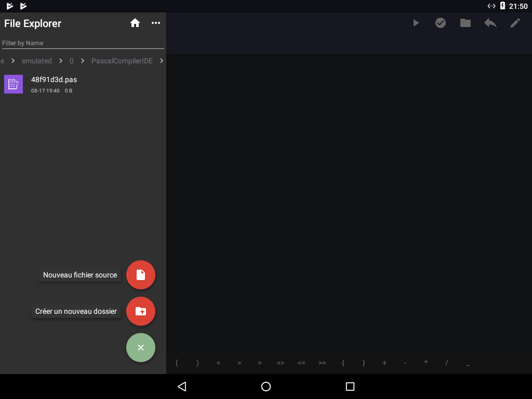This screenshot has width=532, height=399.
Task: Open the 48f91d3d.pas file
Action: pos(54,84)
